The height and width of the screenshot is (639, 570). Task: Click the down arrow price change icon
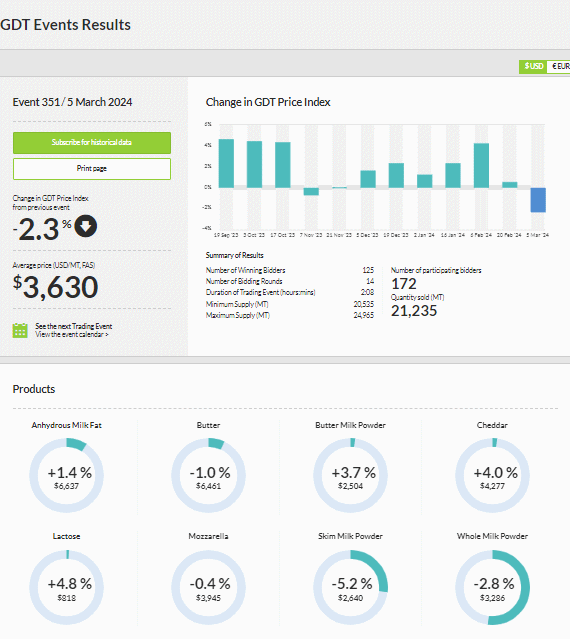[86, 226]
